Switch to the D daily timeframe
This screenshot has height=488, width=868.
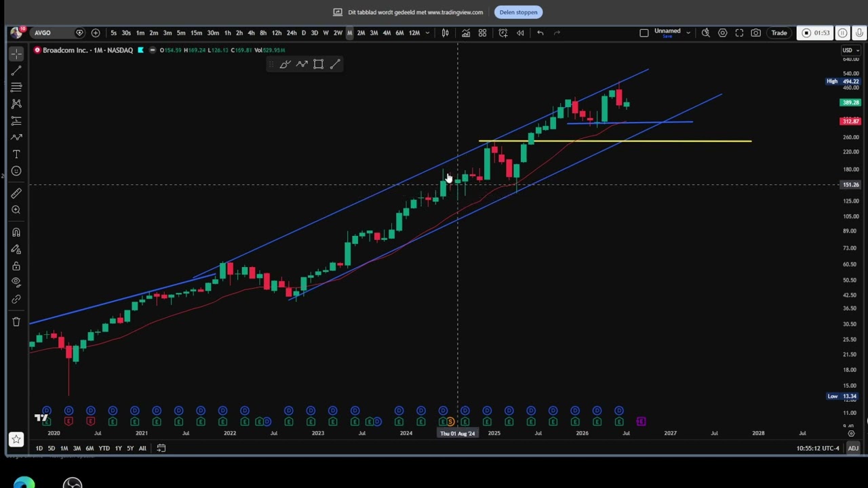point(303,33)
